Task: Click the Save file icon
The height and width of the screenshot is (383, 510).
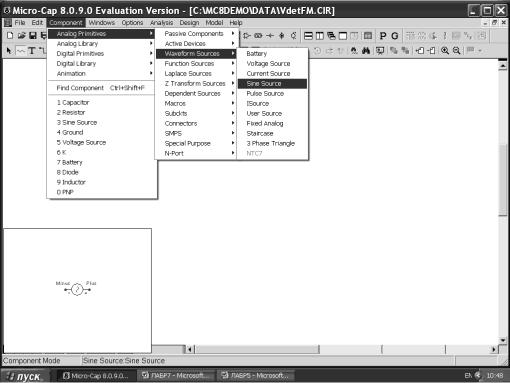Action: pyautogui.click(x=33, y=36)
